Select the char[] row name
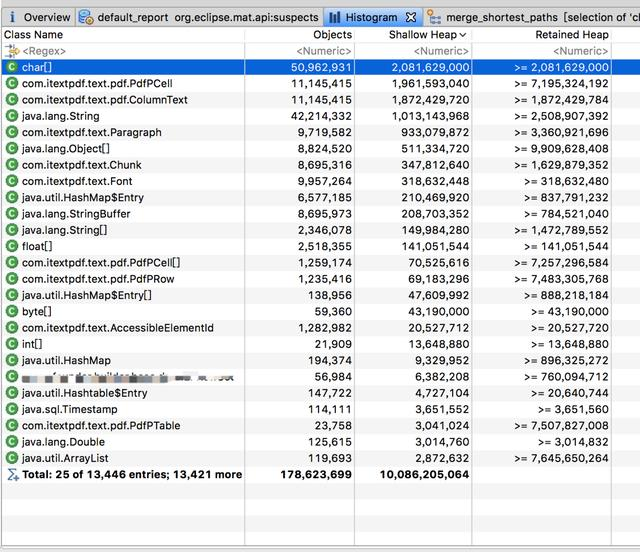Image resolution: width=640 pixels, height=552 pixels. pos(37,67)
